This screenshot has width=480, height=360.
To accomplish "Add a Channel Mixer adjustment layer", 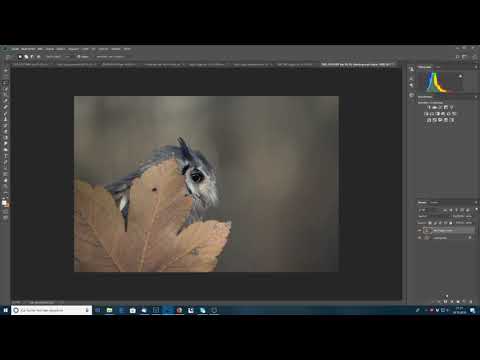I will (x=449, y=114).
